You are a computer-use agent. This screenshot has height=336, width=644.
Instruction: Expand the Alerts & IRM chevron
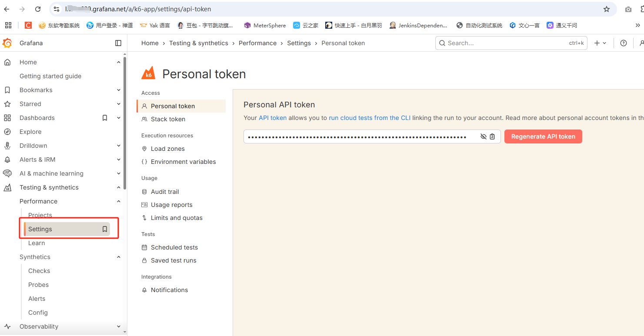point(119,160)
